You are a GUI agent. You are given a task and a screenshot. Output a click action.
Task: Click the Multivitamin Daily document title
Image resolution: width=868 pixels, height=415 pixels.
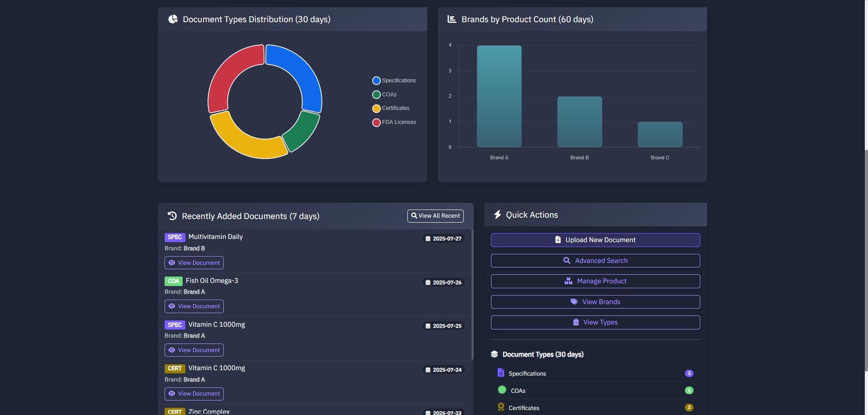[216, 237]
